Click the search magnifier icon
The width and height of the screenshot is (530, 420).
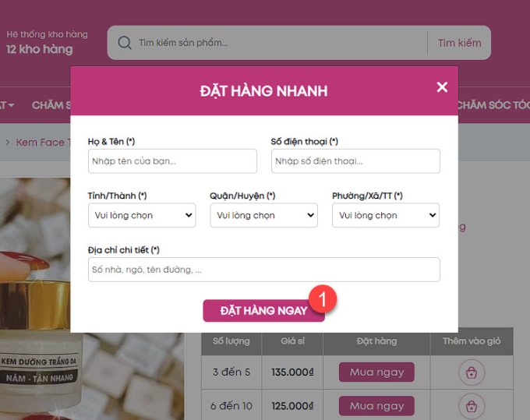tap(125, 43)
